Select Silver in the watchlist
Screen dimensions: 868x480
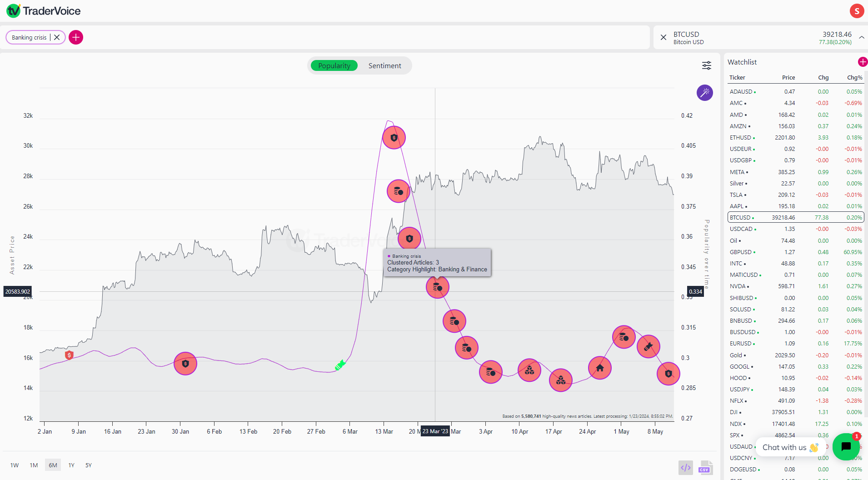pyautogui.click(x=796, y=183)
